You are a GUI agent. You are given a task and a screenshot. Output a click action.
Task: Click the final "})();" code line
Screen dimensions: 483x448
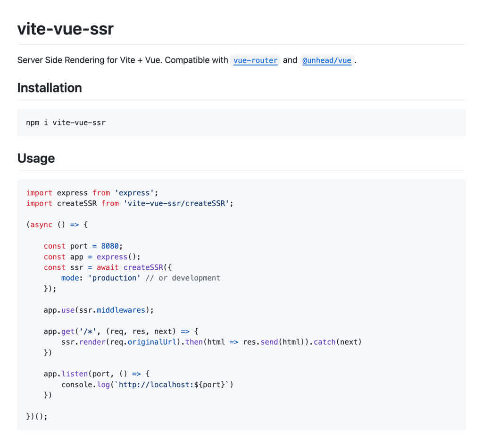click(x=37, y=416)
